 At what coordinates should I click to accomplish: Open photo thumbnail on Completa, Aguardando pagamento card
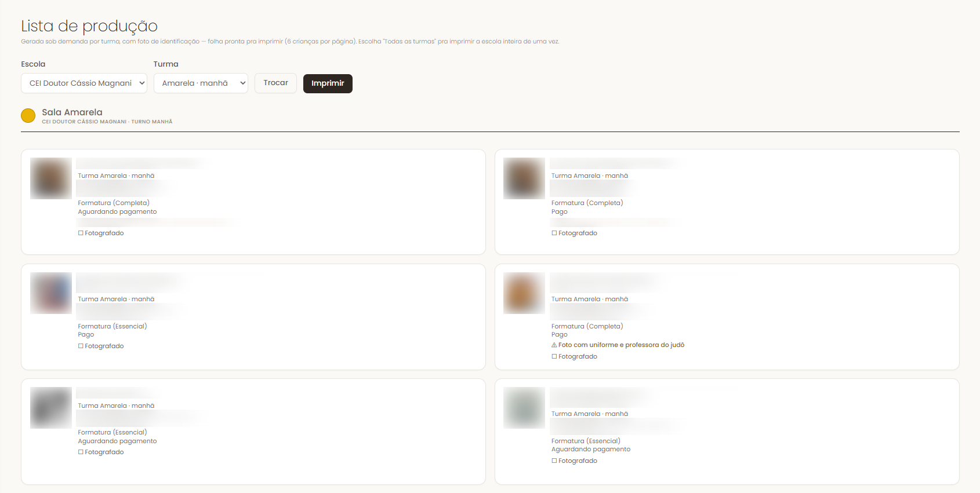pyautogui.click(x=51, y=178)
